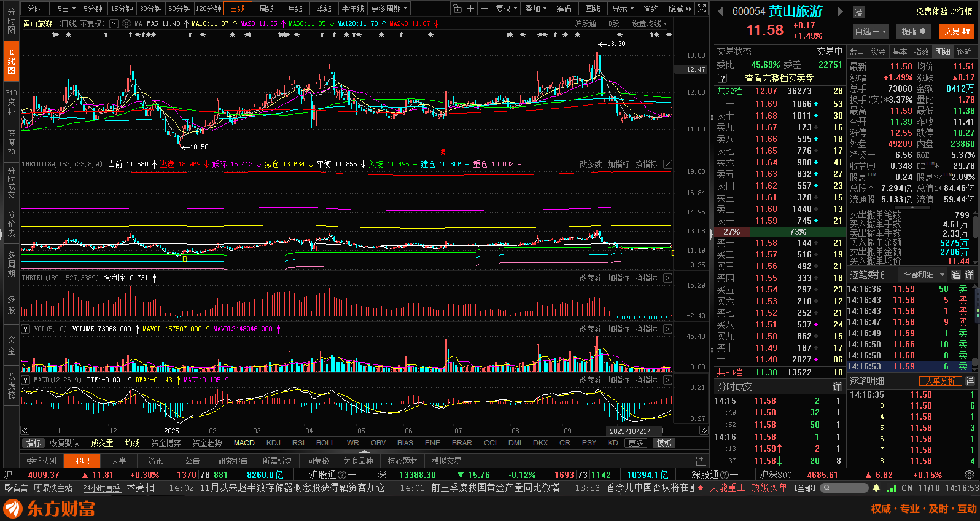This screenshot has height=521, width=980.
Task: Click the chart lock icon
Action: pos(457,9)
